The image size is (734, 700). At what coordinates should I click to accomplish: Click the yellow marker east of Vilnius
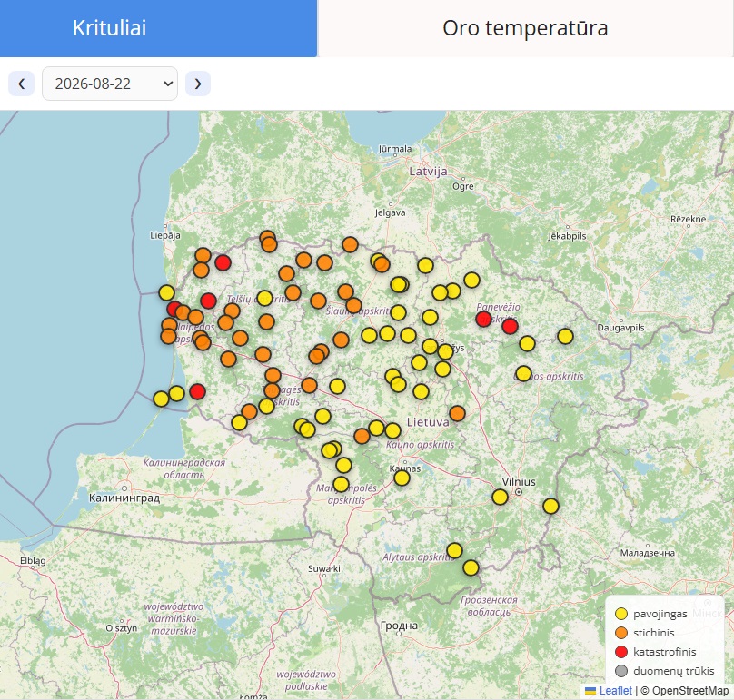(550, 506)
